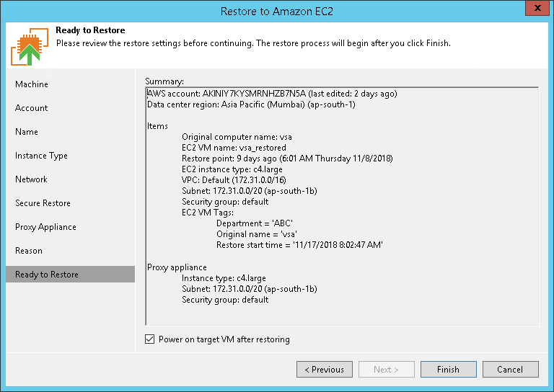This screenshot has width=554, height=392.
Task: Toggle Power on target VM after restoring
Action: coord(150,339)
